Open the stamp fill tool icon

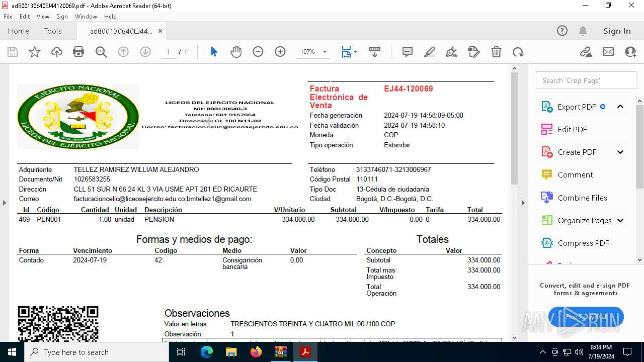[x=474, y=52]
